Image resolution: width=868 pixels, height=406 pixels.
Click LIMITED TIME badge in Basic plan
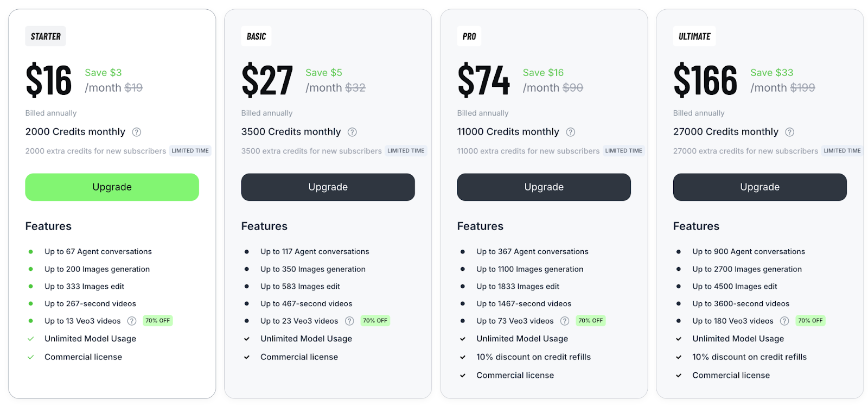click(x=406, y=151)
